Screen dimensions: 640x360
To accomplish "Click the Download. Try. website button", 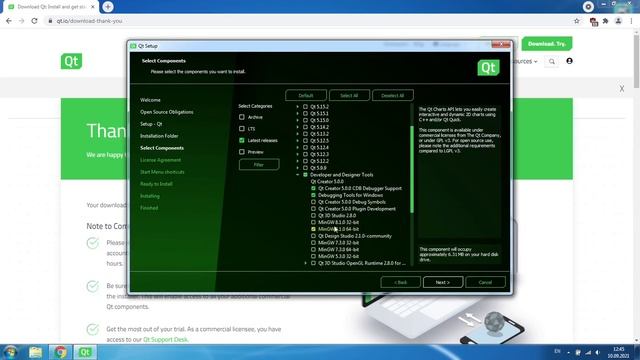I will (547, 44).
